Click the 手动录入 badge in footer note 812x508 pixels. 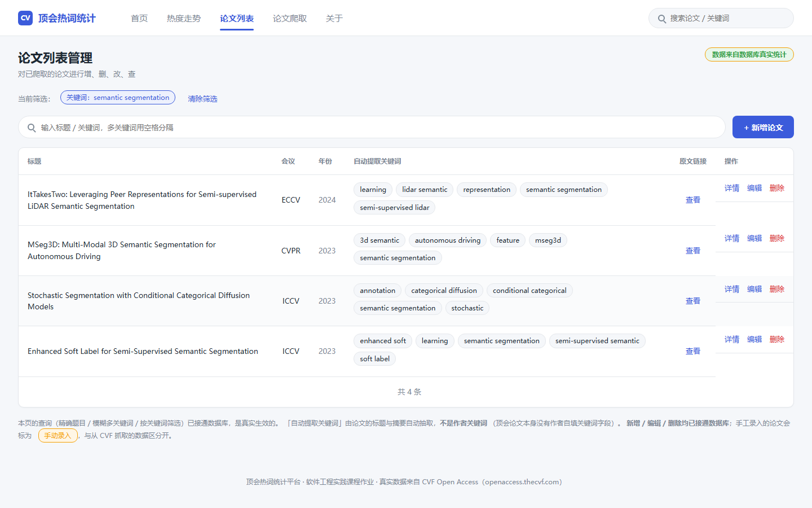[x=58, y=436]
